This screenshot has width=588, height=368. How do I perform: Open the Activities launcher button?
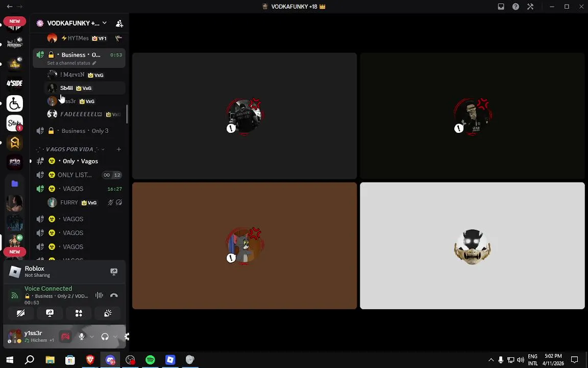tap(79, 313)
